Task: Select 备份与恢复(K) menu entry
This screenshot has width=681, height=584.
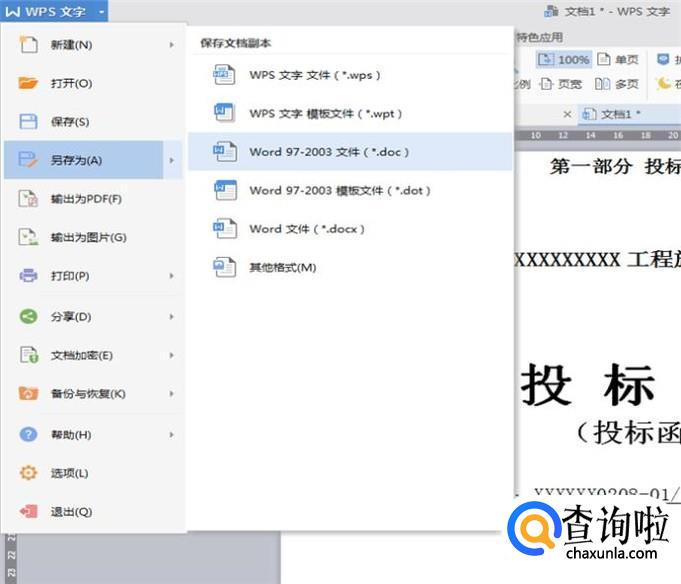Action: pyautogui.click(x=93, y=394)
